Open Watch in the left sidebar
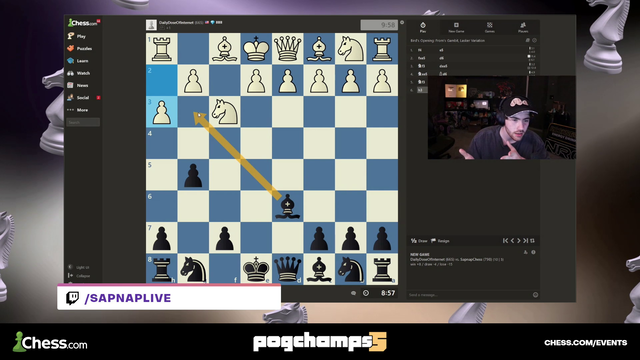This screenshot has width=640, height=360. pos(78,73)
